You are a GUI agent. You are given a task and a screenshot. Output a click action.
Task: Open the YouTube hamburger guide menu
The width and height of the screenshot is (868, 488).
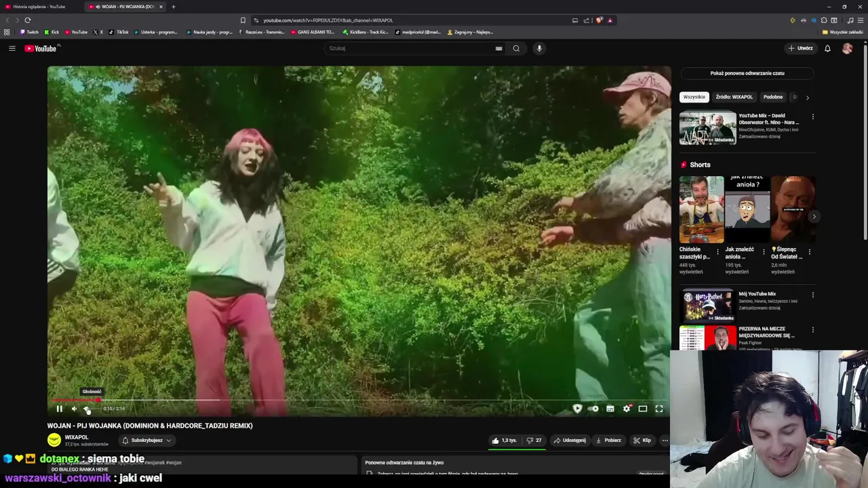click(12, 48)
